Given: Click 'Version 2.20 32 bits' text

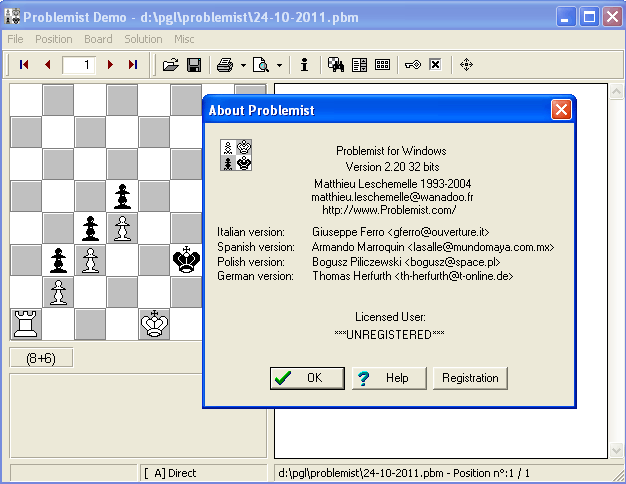Looking at the screenshot, I should (392, 167).
